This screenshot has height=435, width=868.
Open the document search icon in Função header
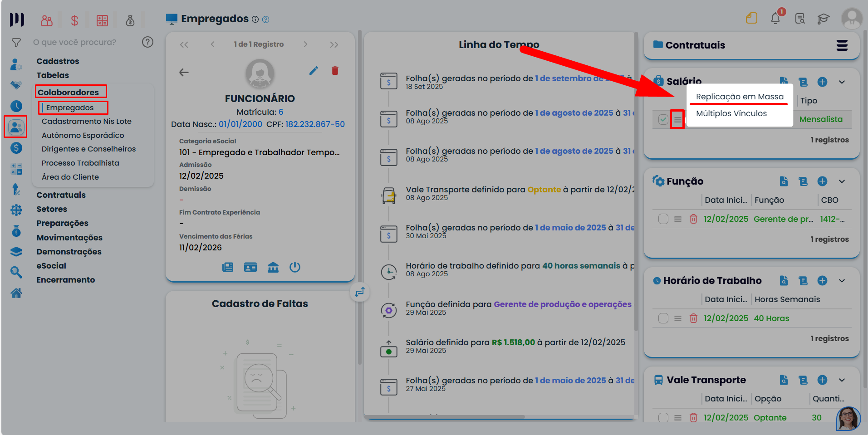(x=784, y=181)
